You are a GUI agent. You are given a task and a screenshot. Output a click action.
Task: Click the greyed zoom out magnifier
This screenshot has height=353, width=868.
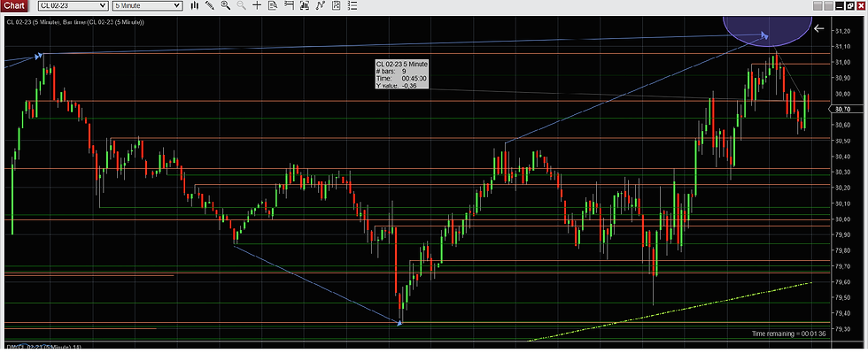[241, 5]
